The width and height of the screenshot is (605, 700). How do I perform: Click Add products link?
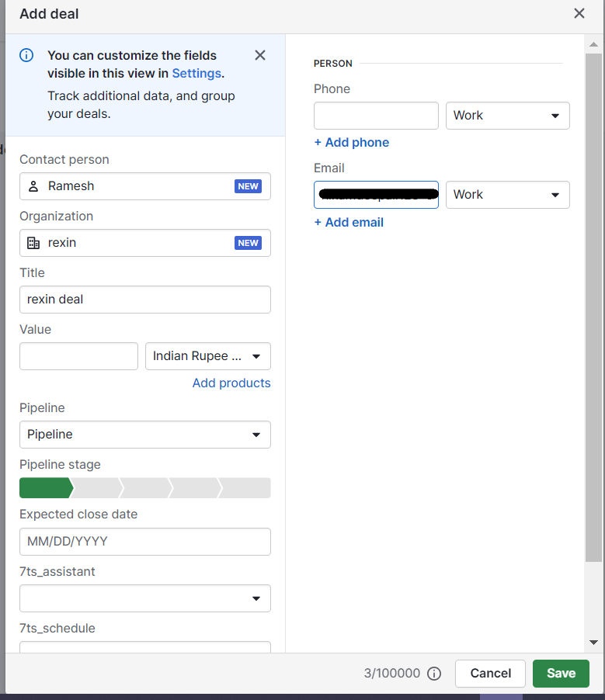231,383
